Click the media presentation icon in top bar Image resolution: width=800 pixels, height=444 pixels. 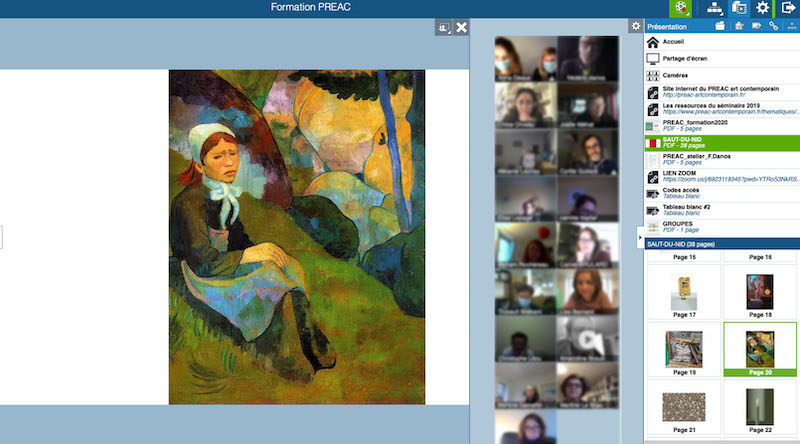pos(739,8)
